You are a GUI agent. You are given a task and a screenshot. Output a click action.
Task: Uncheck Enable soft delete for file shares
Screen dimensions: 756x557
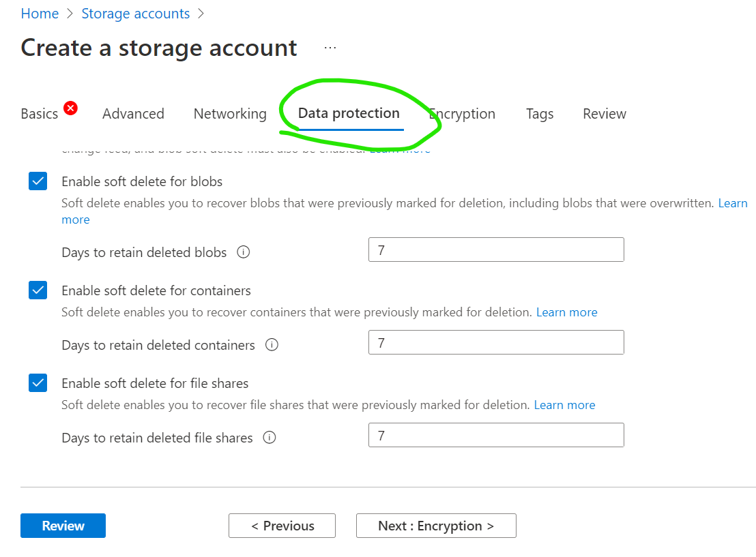point(38,383)
